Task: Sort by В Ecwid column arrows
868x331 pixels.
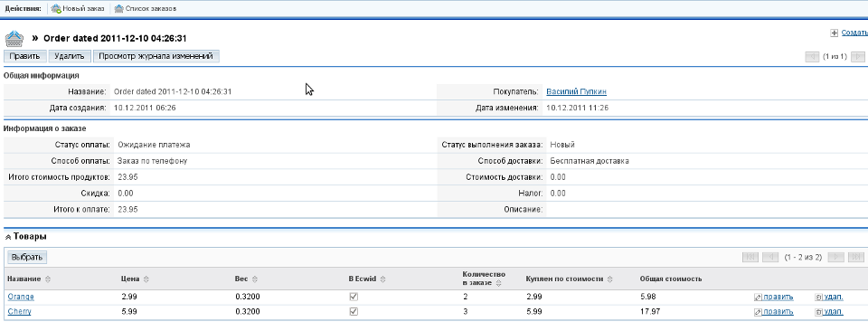Action: (383, 279)
